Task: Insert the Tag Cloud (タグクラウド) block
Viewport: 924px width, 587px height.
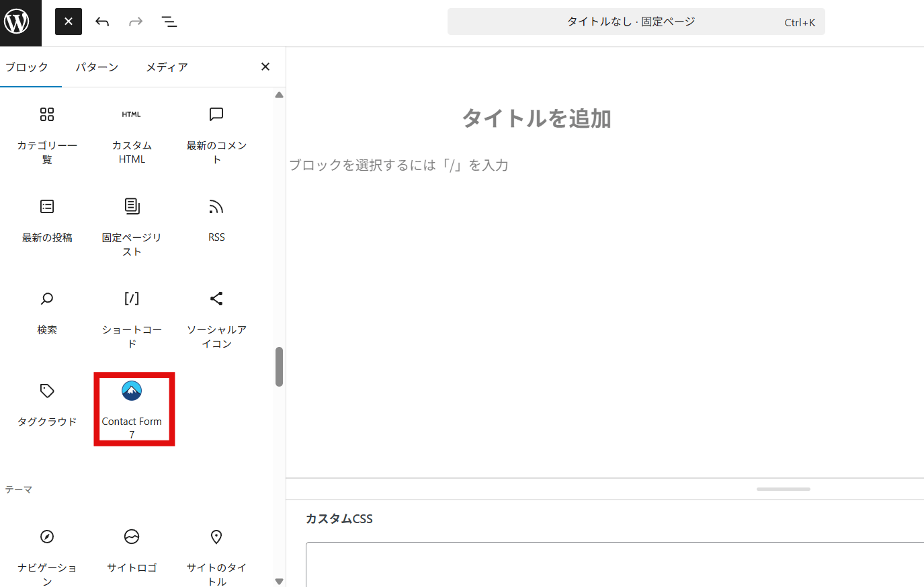Action: tap(47, 403)
